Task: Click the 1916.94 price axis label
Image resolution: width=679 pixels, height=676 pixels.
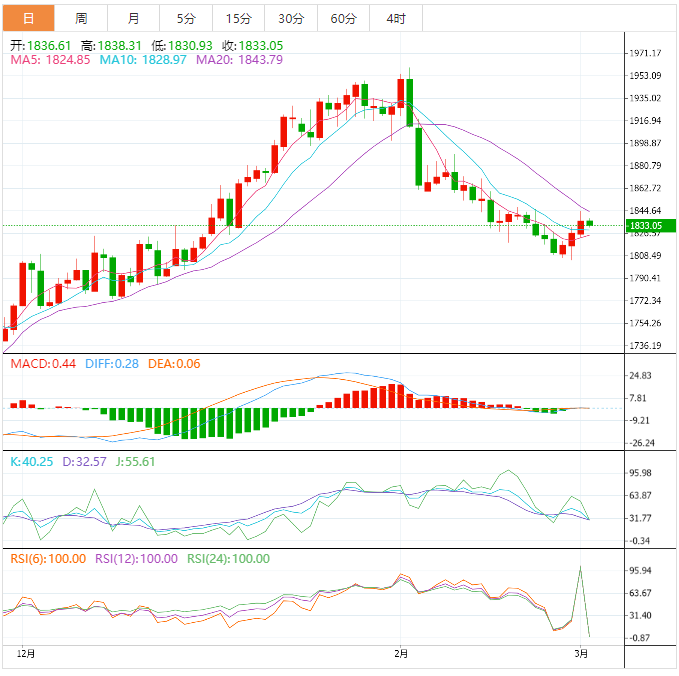Action: tap(645, 120)
